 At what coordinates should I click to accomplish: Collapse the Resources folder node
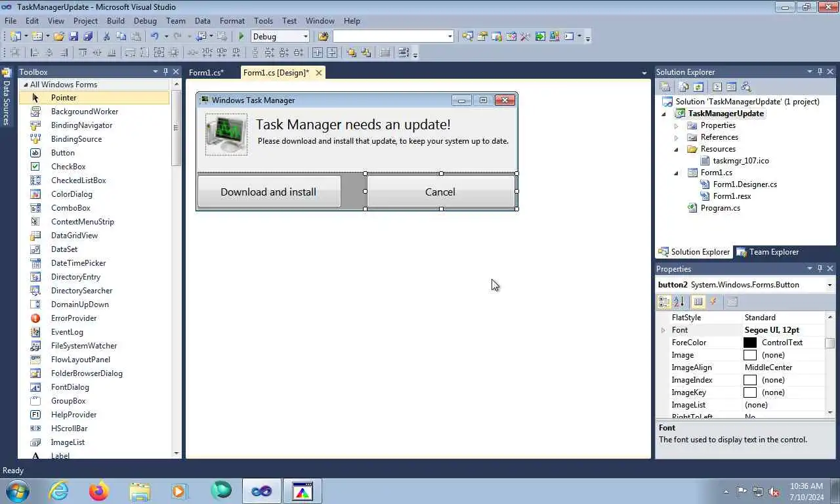point(677,149)
